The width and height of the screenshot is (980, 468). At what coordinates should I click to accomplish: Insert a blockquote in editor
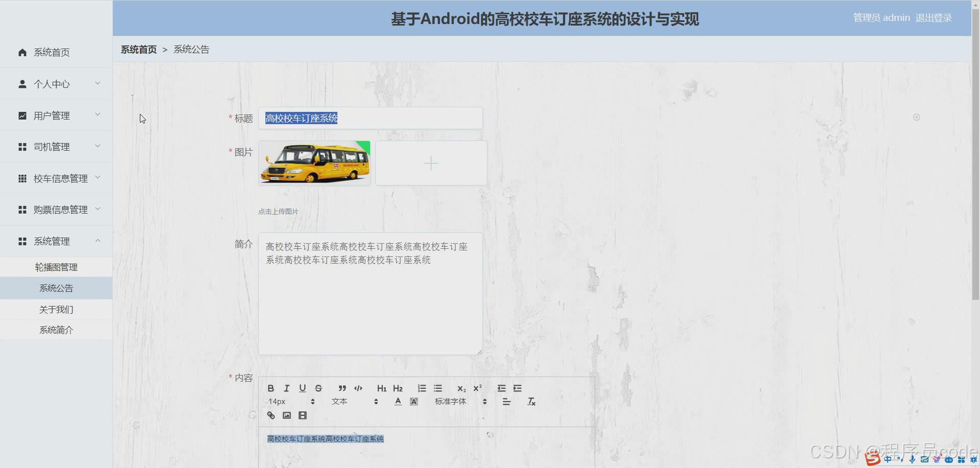pyautogui.click(x=342, y=388)
